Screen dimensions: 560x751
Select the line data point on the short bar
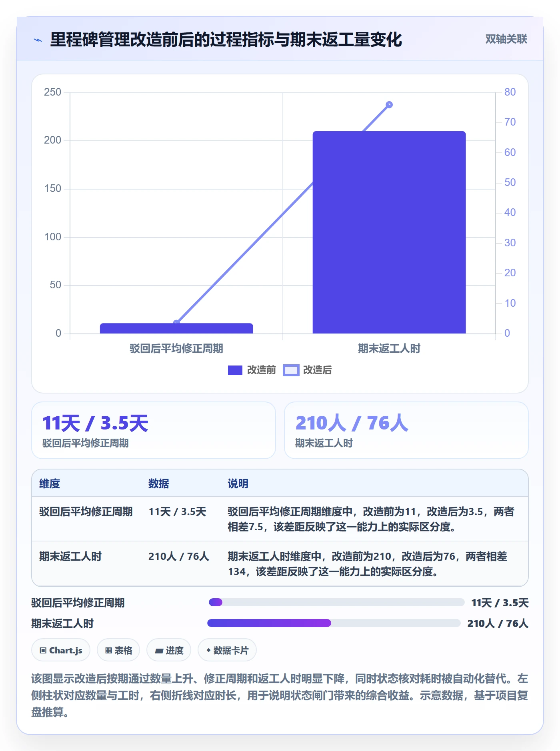(x=176, y=323)
